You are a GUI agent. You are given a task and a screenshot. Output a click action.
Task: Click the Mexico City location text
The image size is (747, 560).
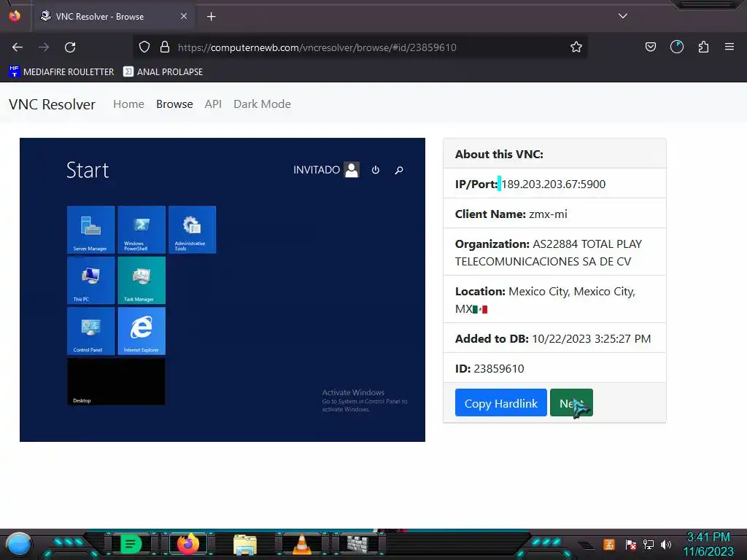(x=545, y=300)
